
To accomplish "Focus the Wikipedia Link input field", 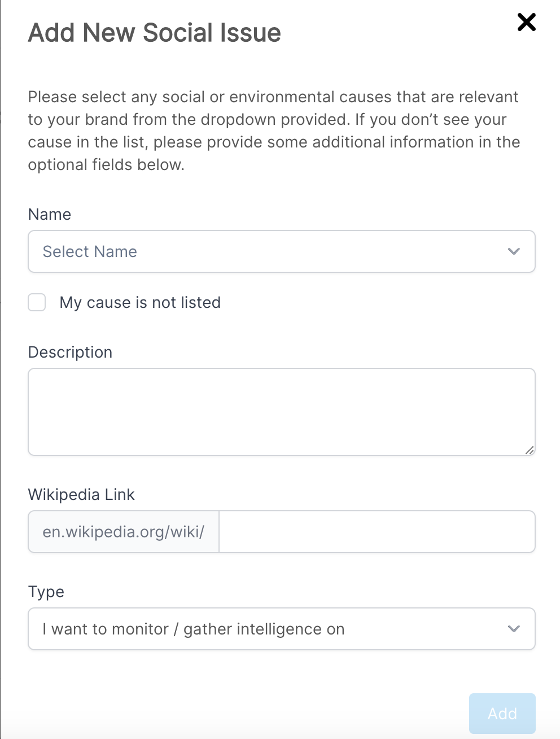I will (x=377, y=532).
